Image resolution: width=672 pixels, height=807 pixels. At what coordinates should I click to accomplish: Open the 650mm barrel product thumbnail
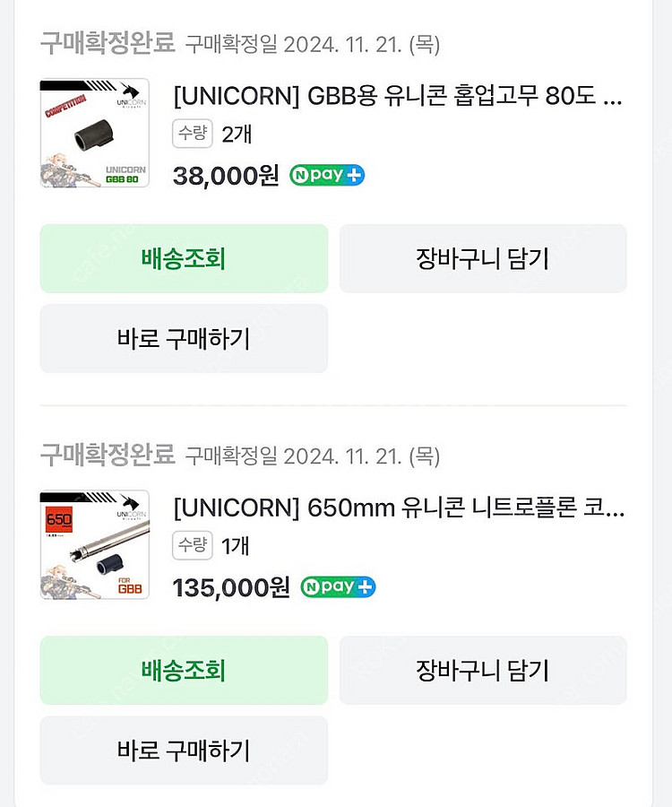click(x=94, y=545)
